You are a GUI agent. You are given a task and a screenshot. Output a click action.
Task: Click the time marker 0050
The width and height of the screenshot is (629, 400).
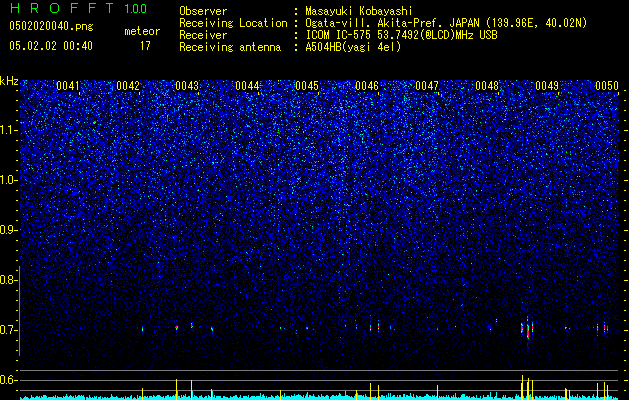coord(607,86)
